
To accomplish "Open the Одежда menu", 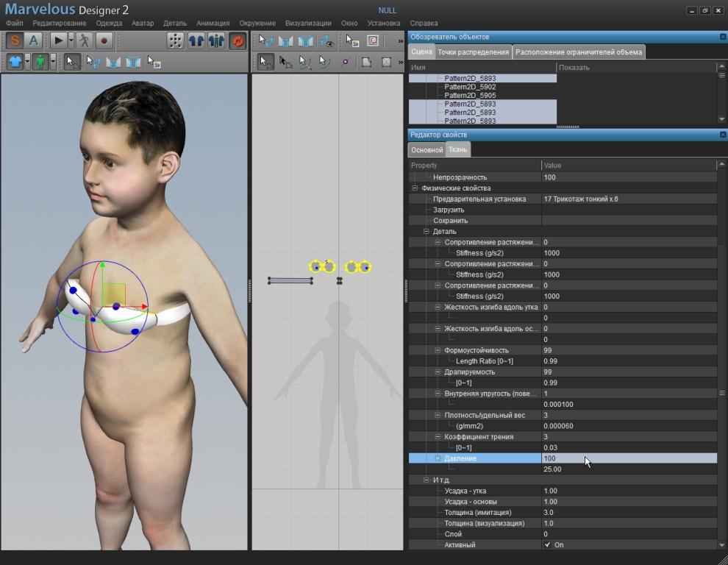I will pyautogui.click(x=109, y=23).
